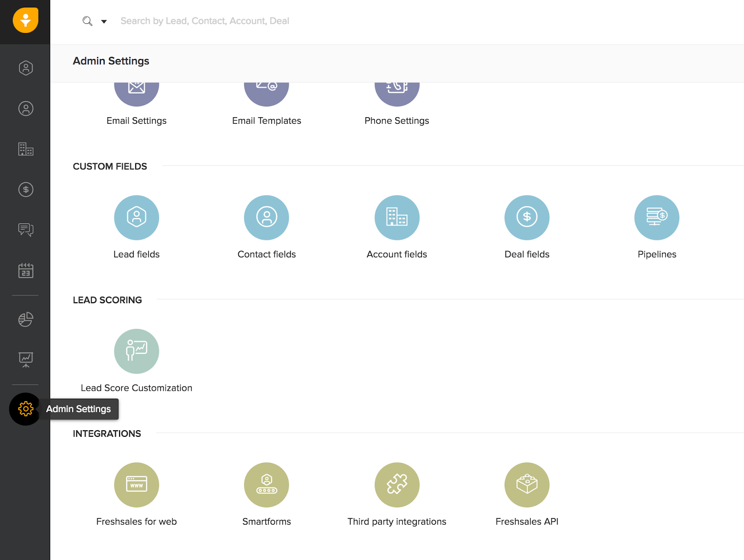744x560 pixels.
Task: Expand the search filter dropdown arrow
Action: (104, 21)
